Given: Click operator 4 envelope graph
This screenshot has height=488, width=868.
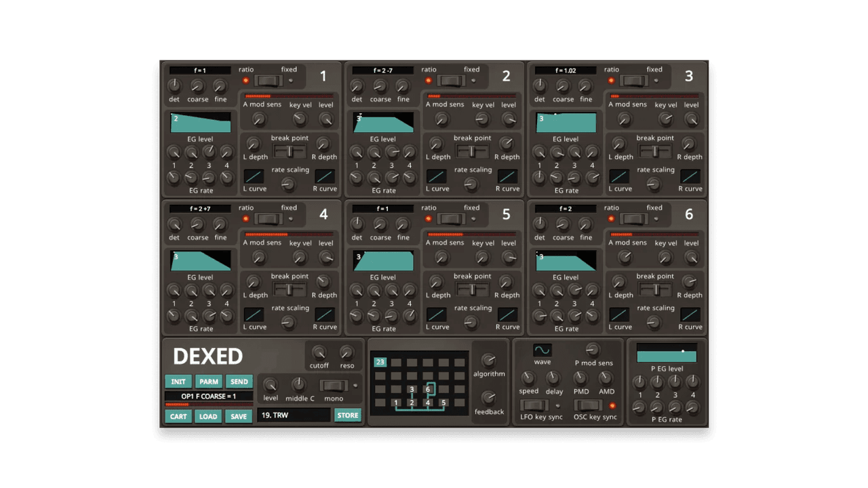Looking at the screenshot, I should [x=200, y=262].
